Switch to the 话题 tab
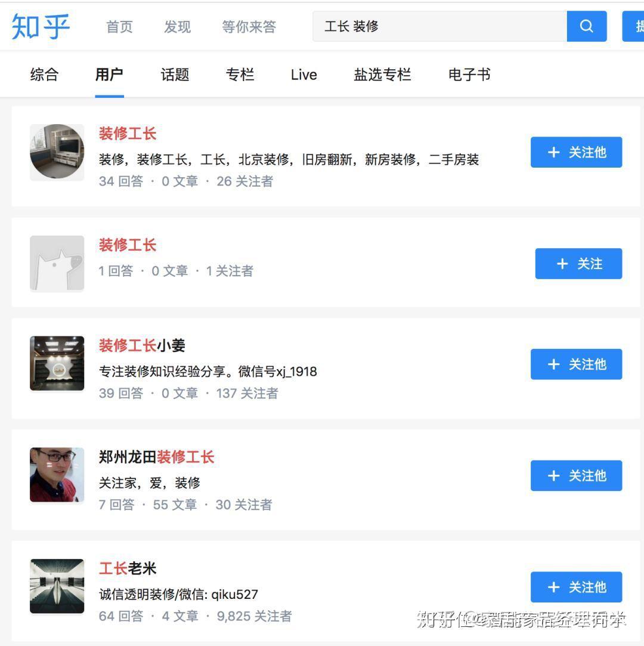Viewport: 644px width, 646px height. click(x=175, y=75)
